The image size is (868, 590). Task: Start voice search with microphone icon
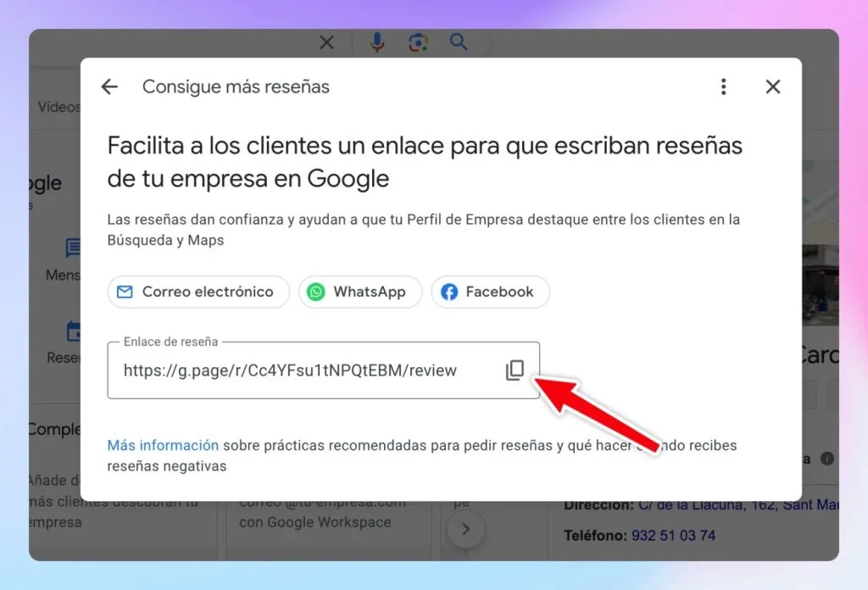tap(377, 42)
